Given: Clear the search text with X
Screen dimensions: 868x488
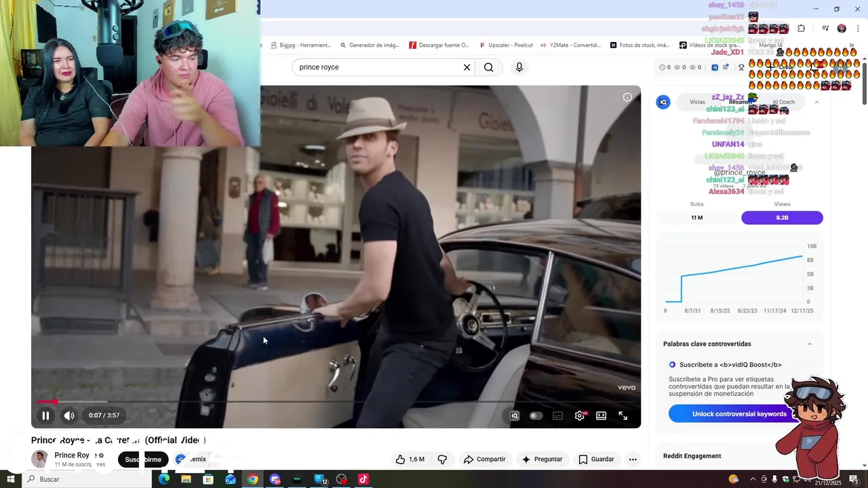Looking at the screenshot, I should [x=467, y=67].
